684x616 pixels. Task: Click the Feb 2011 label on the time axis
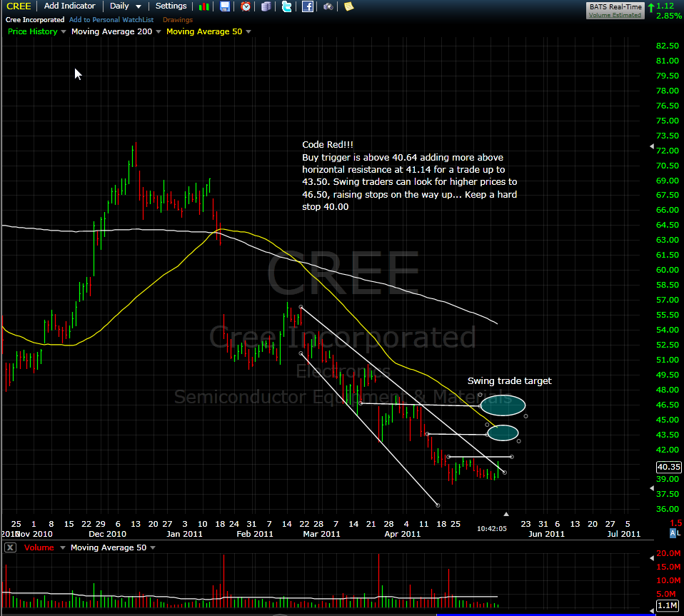[x=255, y=534]
